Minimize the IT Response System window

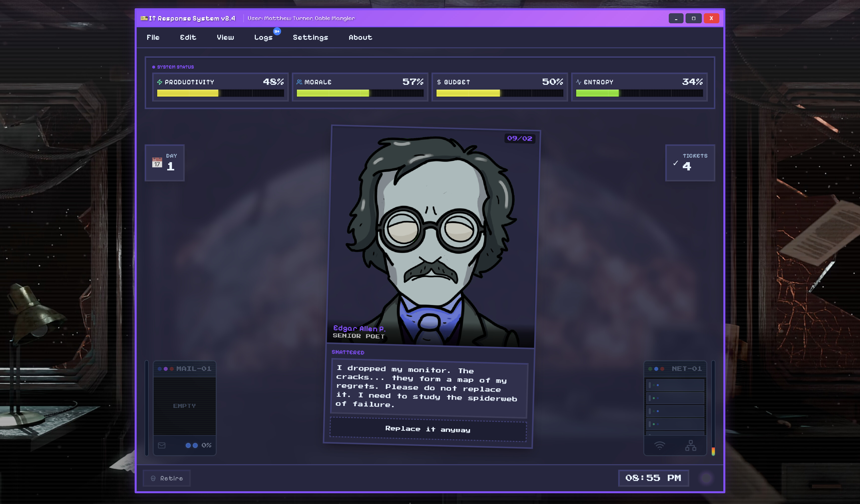[x=676, y=18]
